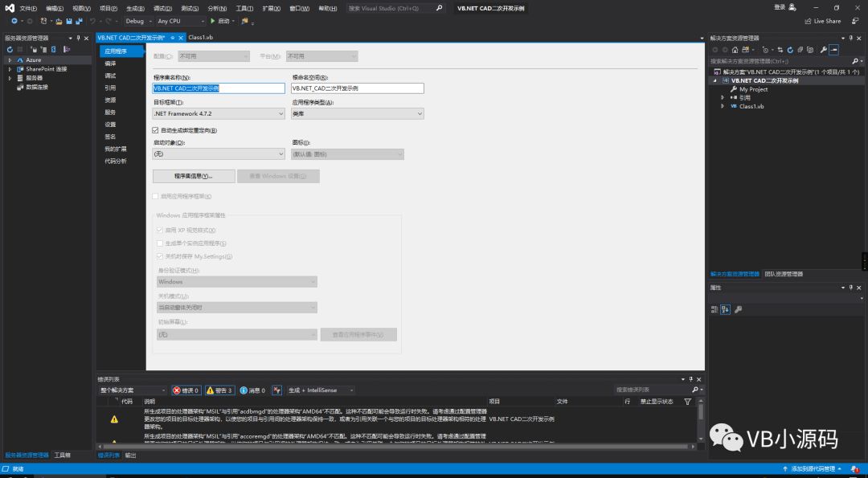Expand the 引用 references node in Solution Explorer

[x=722, y=97]
